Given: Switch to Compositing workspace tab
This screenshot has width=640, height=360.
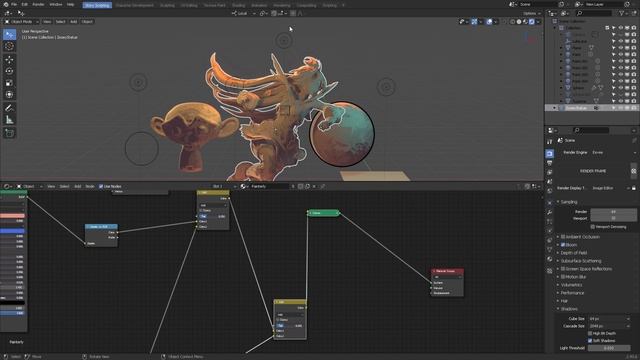Looking at the screenshot, I should 306,5.
